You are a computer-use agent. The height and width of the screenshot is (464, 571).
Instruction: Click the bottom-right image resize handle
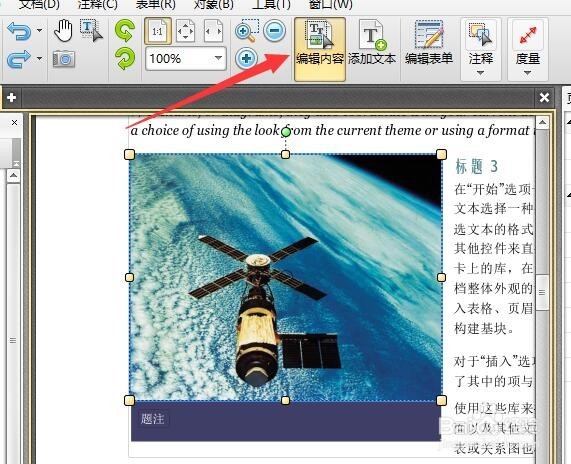point(441,401)
